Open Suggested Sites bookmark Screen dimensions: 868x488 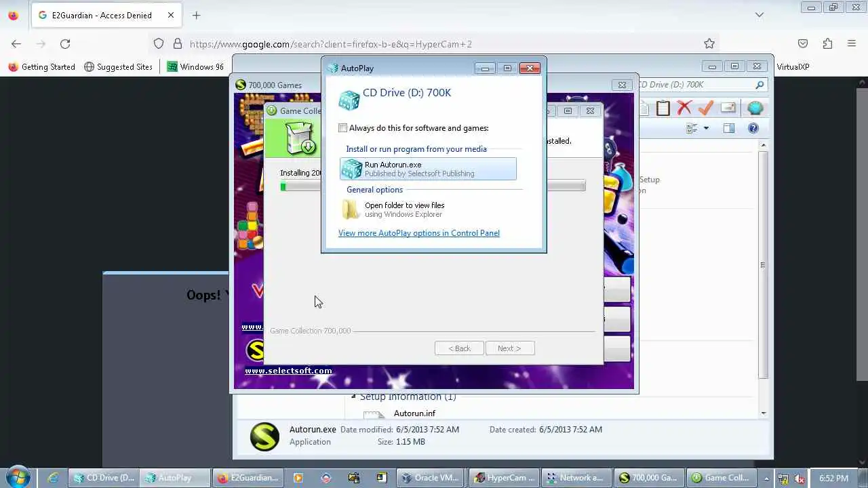pyautogui.click(x=119, y=67)
